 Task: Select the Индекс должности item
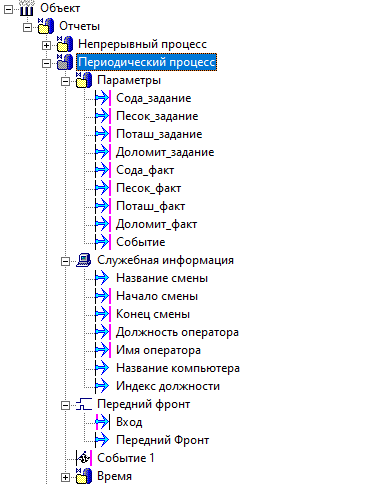coord(168,386)
